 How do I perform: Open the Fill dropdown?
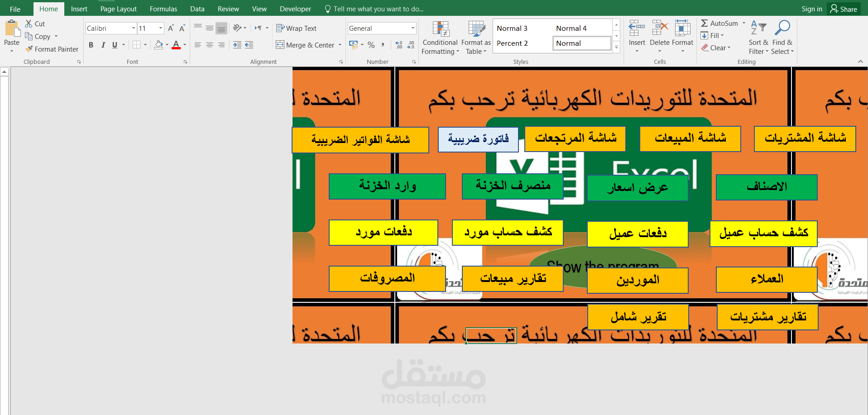click(x=712, y=35)
